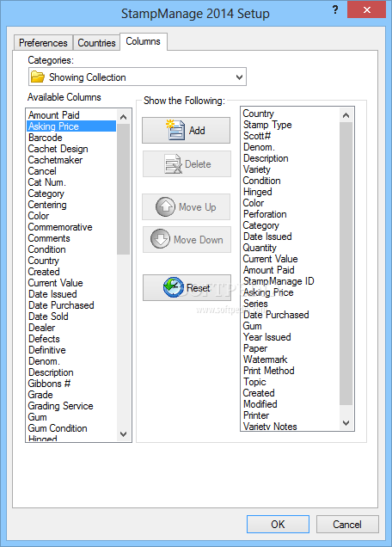The height and width of the screenshot is (547, 392).
Task: Select Cat Num. in Available Columns
Action: click(71, 182)
